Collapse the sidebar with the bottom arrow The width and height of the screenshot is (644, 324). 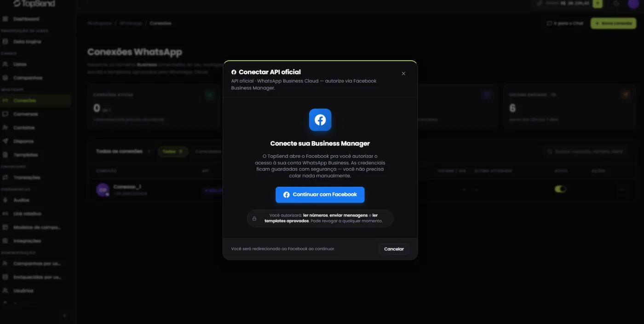pos(64,316)
